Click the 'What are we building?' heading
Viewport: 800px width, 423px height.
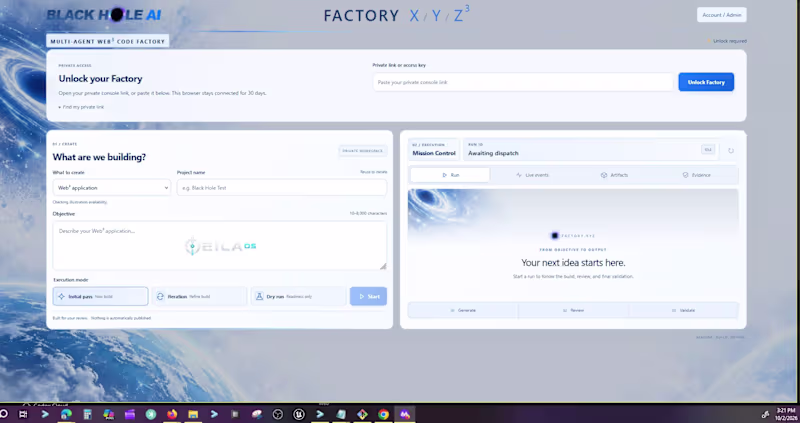pos(99,157)
